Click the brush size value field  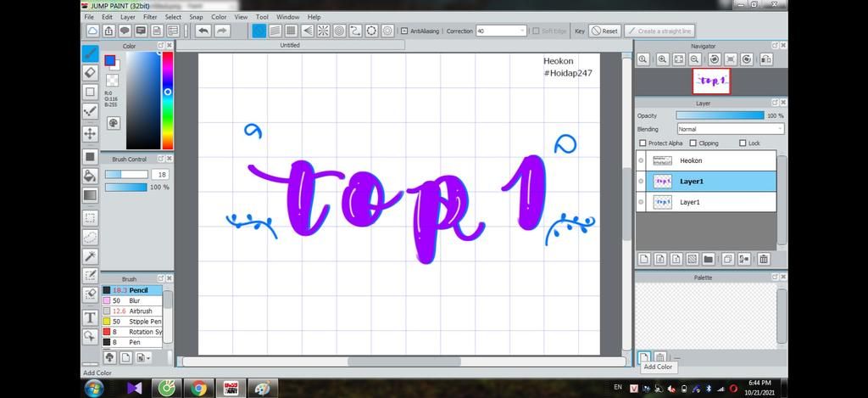(160, 175)
